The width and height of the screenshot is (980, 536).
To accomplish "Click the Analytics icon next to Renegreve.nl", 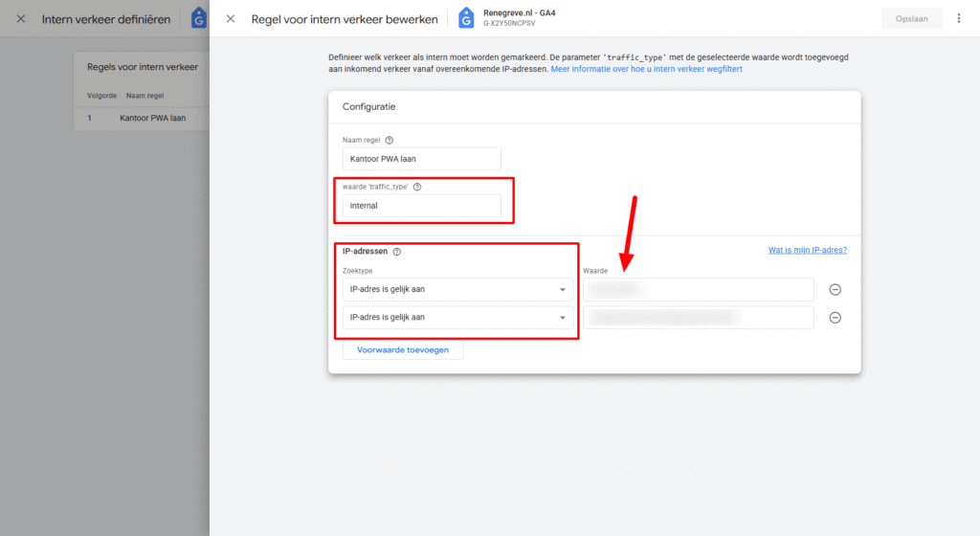I will (465, 18).
